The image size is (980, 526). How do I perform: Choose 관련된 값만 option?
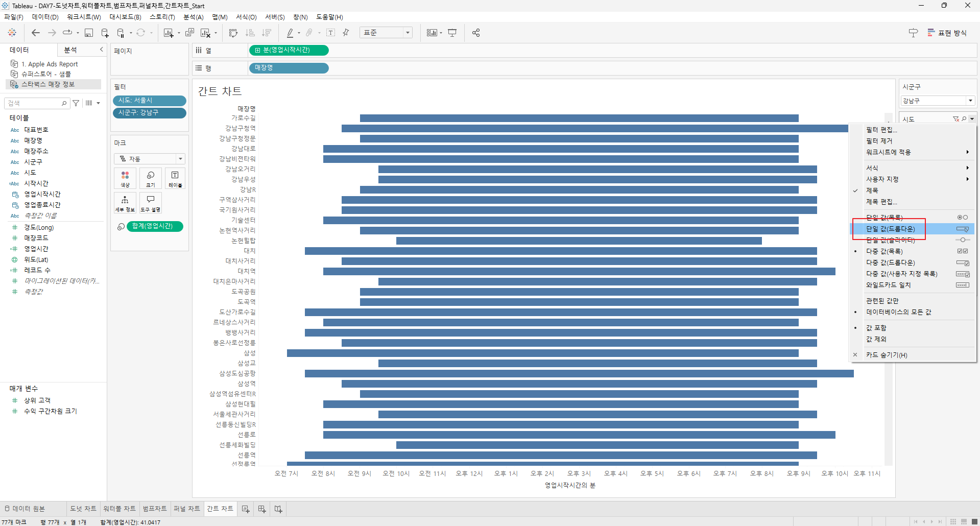pos(913,301)
